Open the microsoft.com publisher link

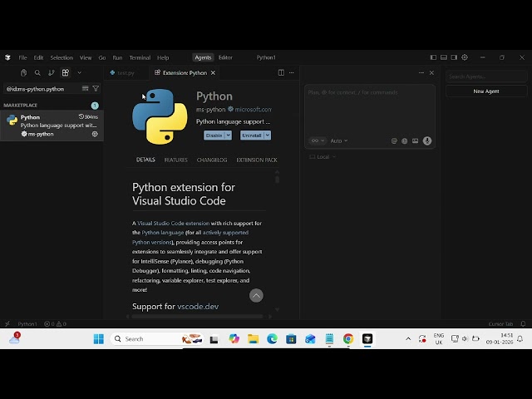(x=253, y=109)
